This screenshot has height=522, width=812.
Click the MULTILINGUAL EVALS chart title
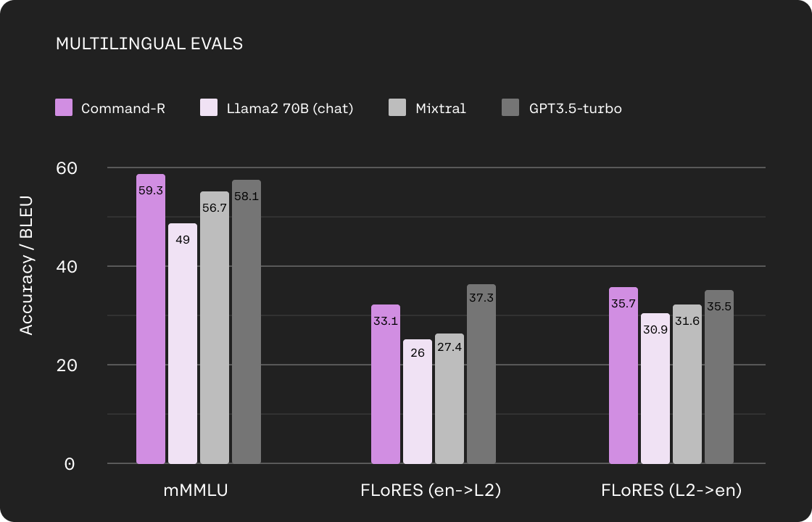point(149,43)
